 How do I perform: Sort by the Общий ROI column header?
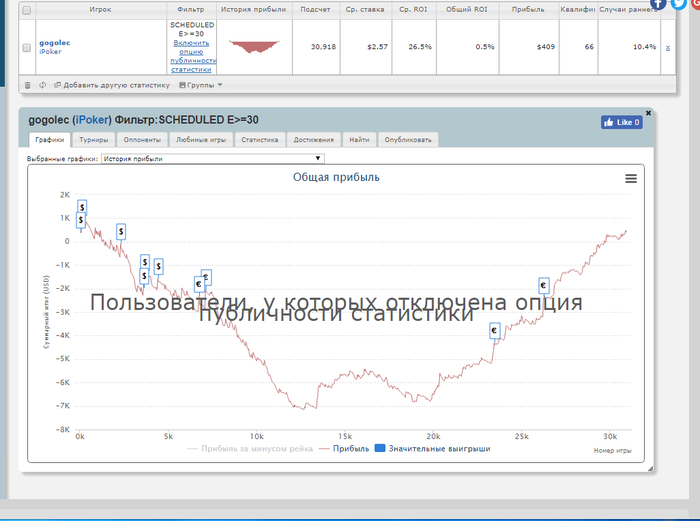click(x=467, y=9)
